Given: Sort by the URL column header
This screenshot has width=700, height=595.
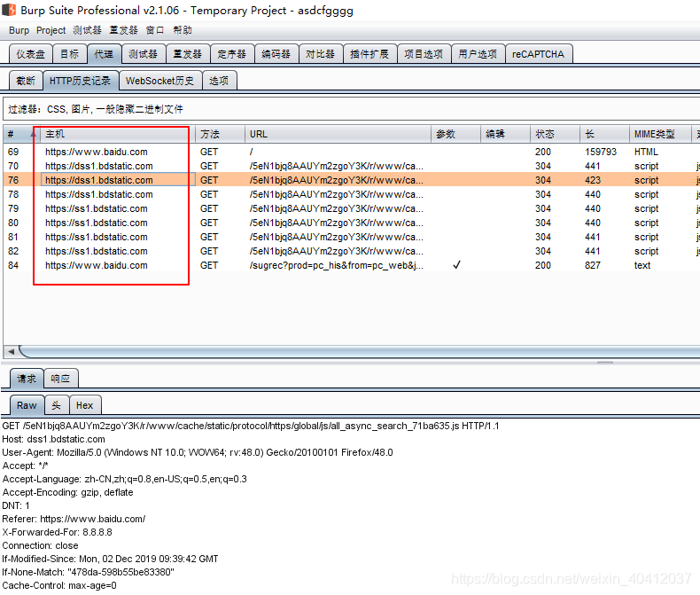Looking at the screenshot, I should [x=338, y=134].
